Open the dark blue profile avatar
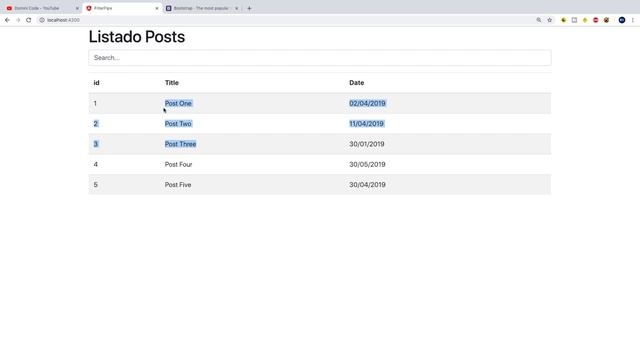 [x=622, y=20]
